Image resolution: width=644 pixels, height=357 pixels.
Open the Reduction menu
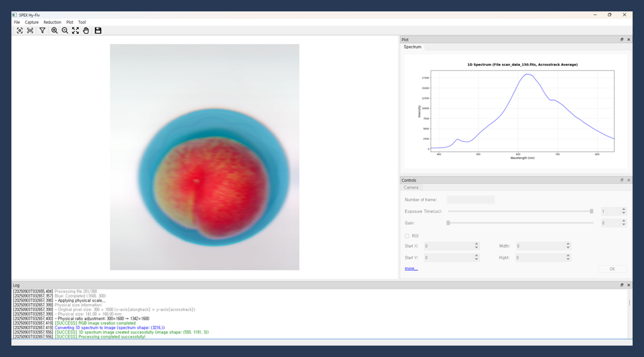click(52, 22)
